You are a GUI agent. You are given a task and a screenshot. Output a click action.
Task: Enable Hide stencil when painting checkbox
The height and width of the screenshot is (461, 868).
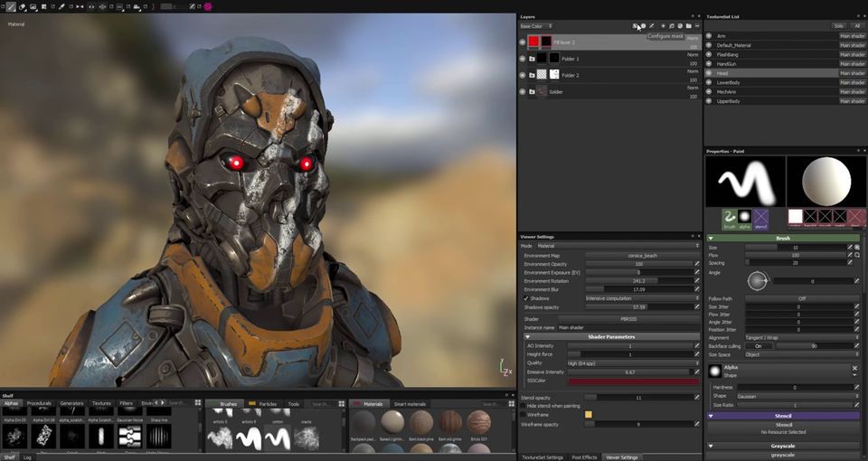(x=524, y=406)
